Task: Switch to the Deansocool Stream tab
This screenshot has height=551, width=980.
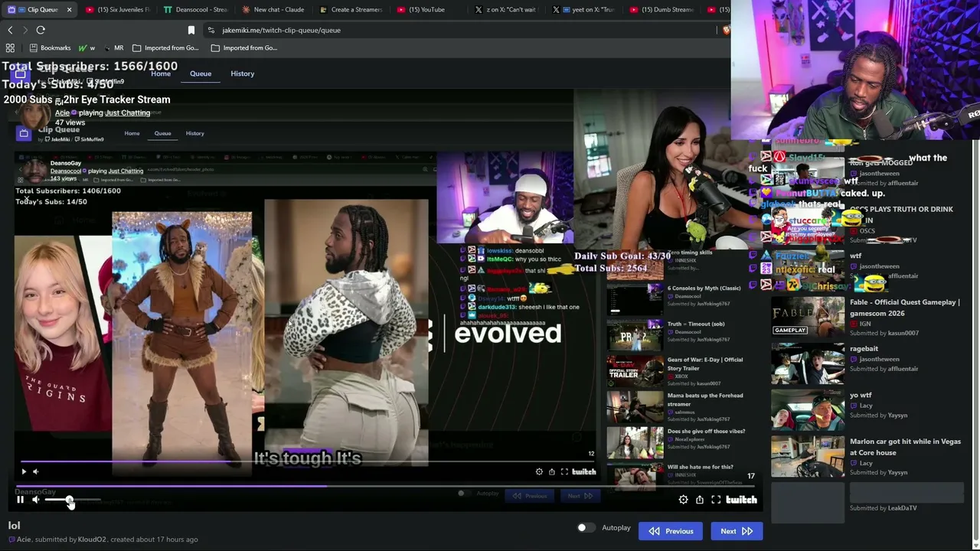Action: [x=195, y=10]
